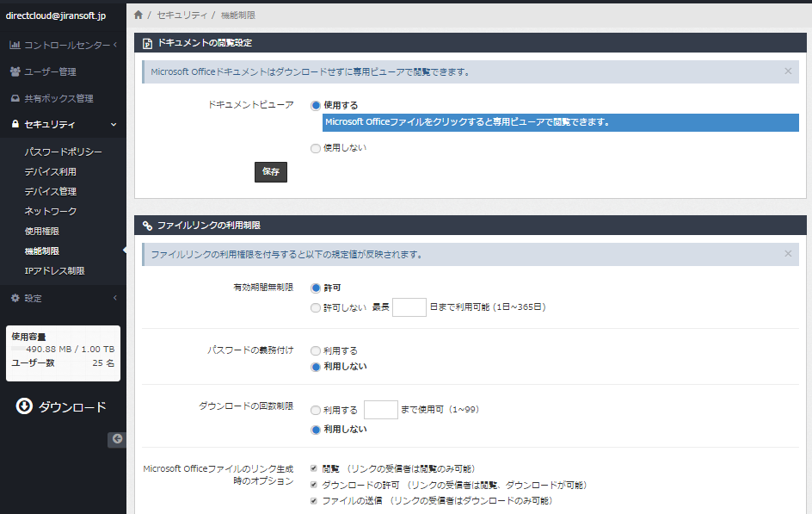Click the blue Microsoft Officeファイル description text
The height and width of the screenshot is (514, 812).
467,122
